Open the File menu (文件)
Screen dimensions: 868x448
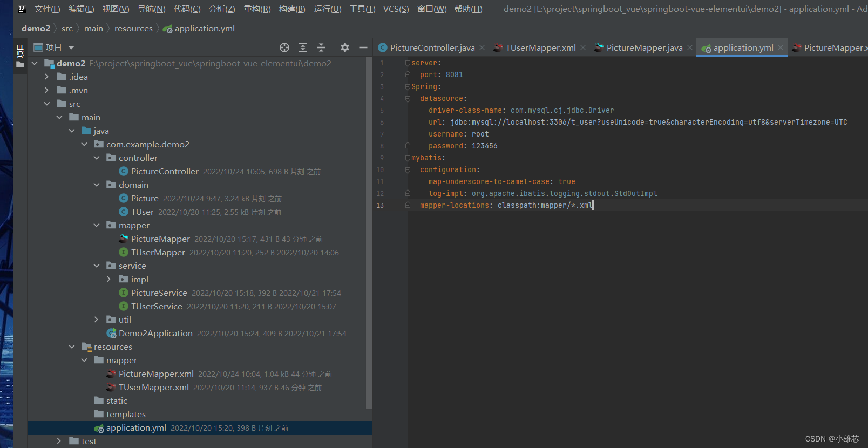[47, 9]
